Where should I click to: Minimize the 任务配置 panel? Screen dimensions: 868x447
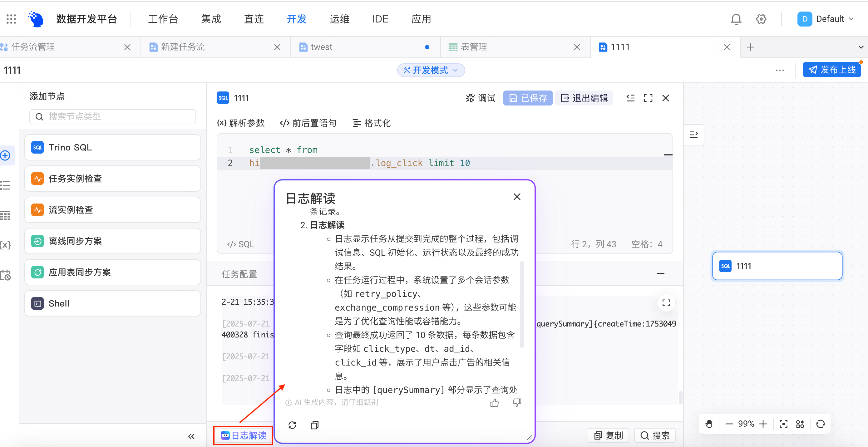click(x=660, y=273)
